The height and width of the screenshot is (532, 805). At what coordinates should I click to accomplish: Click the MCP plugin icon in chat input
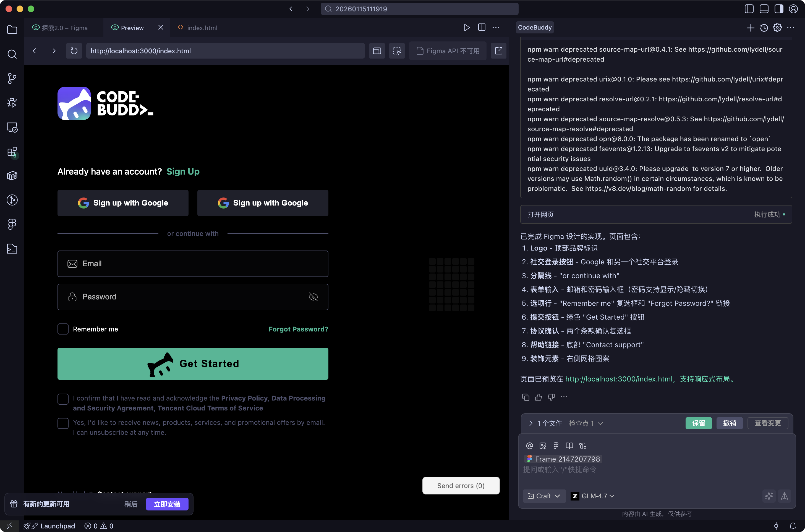click(x=583, y=446)
